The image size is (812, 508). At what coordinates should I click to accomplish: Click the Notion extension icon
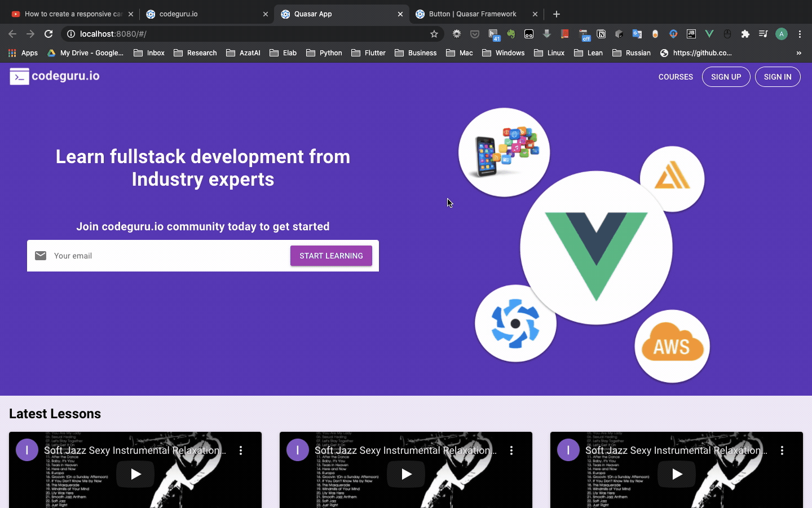point(601,34)
